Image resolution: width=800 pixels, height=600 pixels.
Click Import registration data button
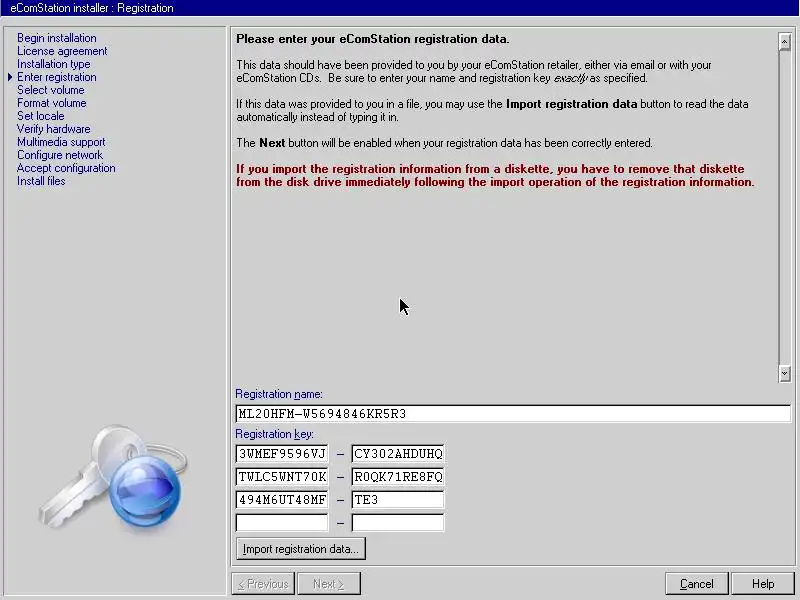[301, 549]
